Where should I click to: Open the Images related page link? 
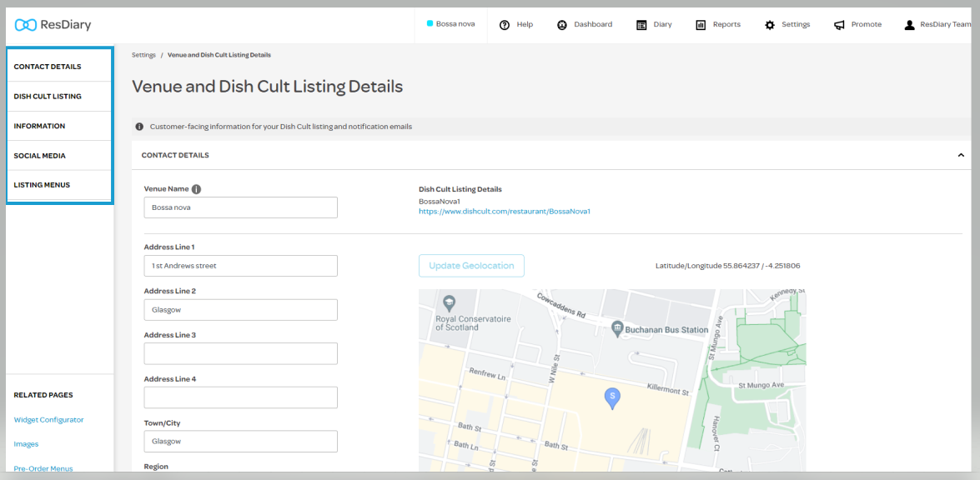[x=26, y=444]
